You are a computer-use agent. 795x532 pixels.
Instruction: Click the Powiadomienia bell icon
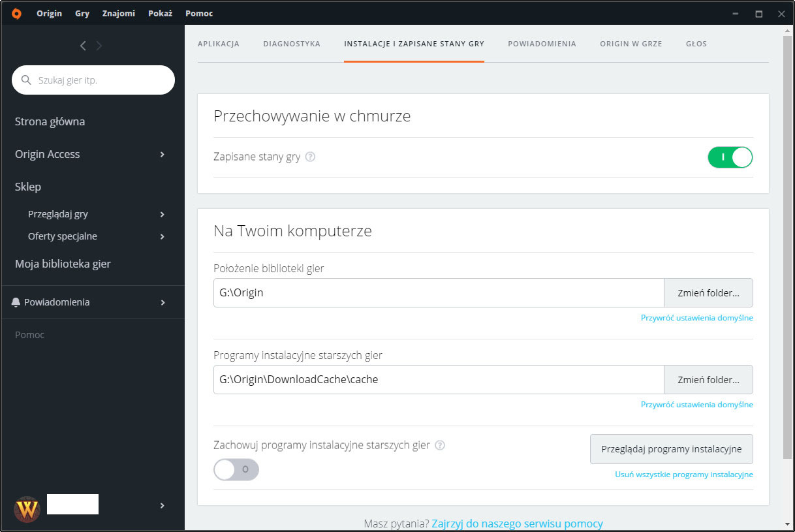(x=16, y=302)
